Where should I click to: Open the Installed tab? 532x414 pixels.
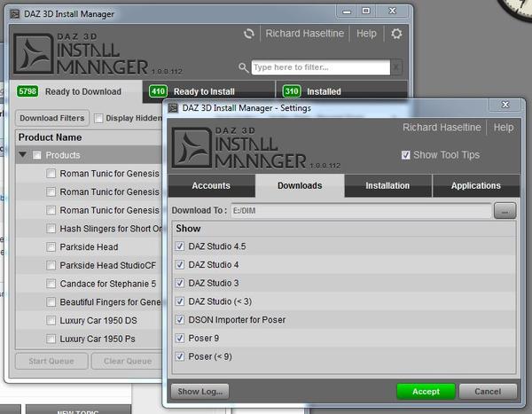341,90
